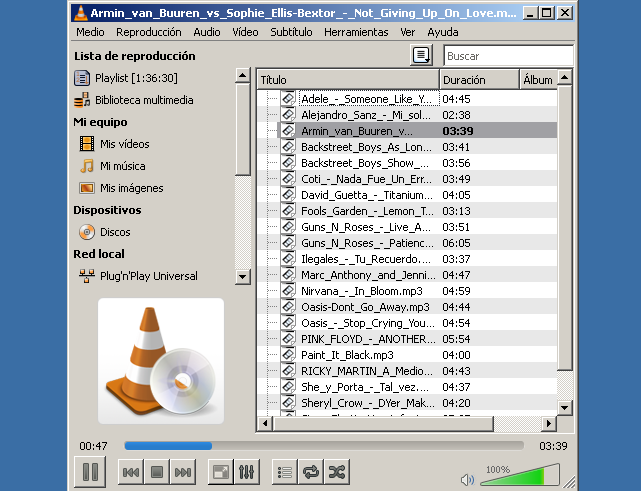
Task: Open the Herramientas menu
Action: click(356, 32)
